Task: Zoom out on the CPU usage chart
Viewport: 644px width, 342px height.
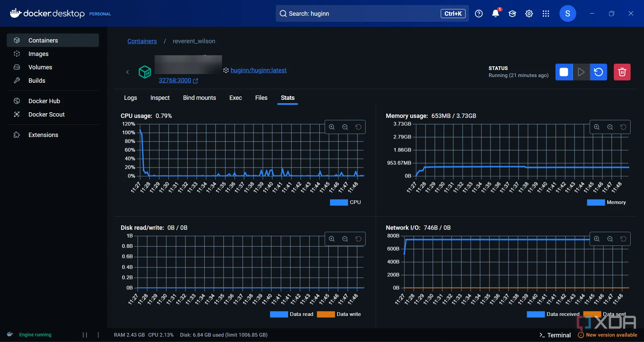Action: (x=345, y=127)
